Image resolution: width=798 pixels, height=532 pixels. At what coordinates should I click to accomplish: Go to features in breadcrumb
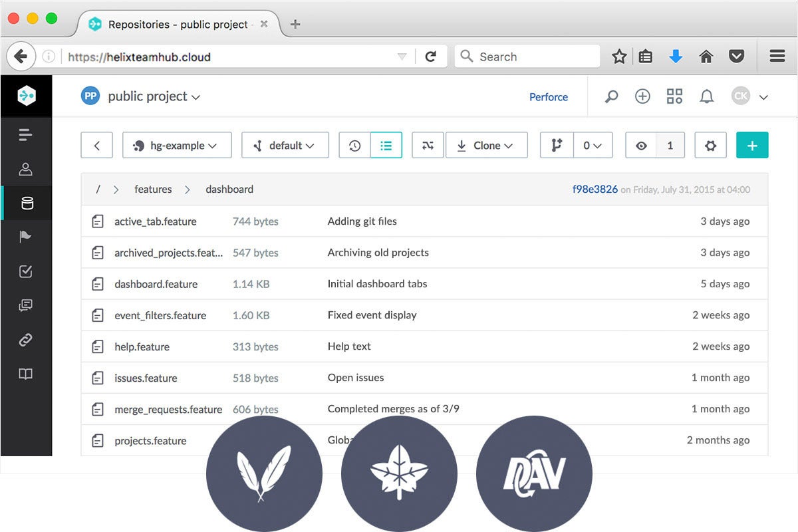click(153, 190)
